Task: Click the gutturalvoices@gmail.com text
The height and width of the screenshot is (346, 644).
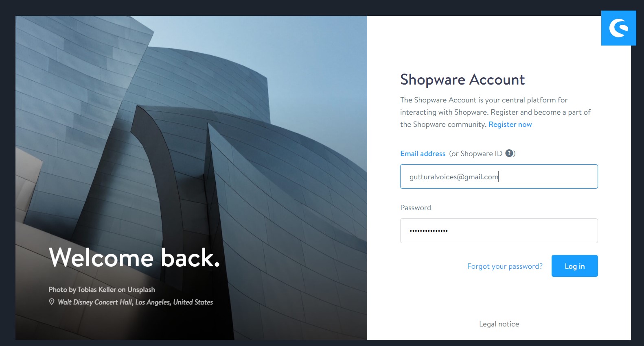Action: [x=454, y=177]
